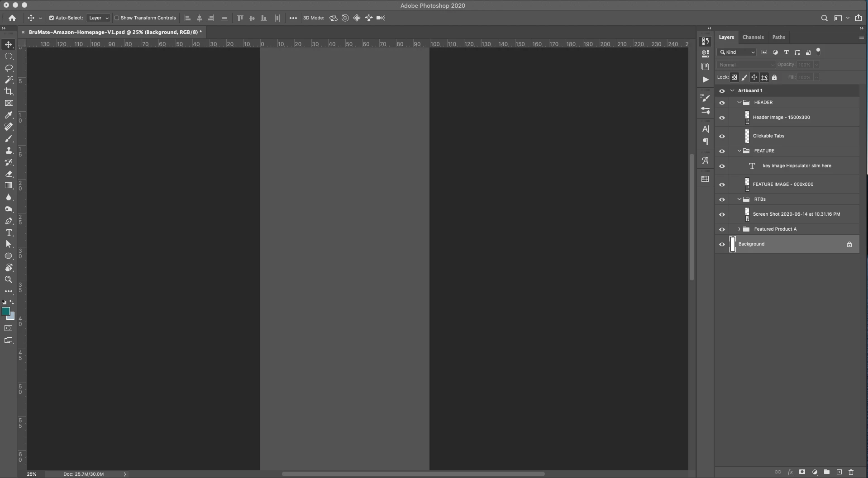Toggle visibility of Artboard 1

point(722,91)
